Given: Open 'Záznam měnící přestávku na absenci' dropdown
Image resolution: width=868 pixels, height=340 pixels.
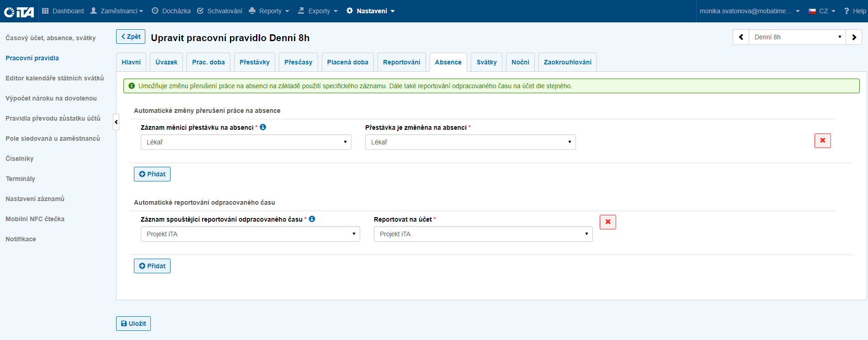Looking at the screenshot, I should [x=246, y=142].
